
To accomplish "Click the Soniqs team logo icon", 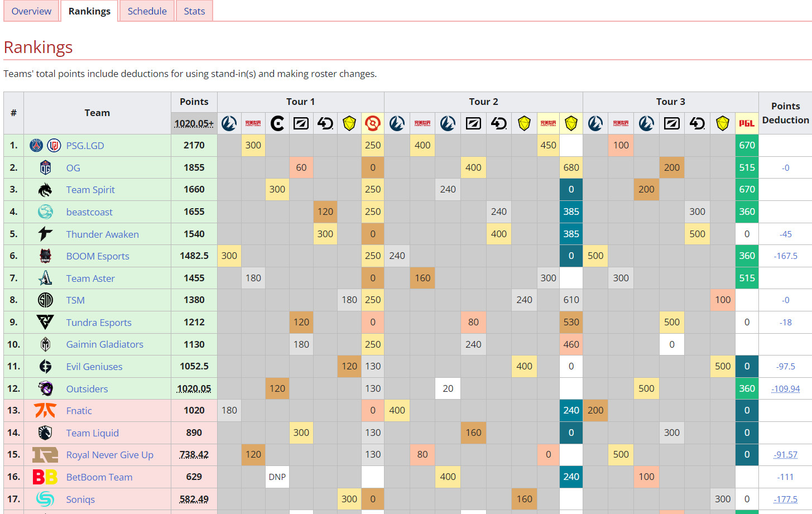I will point(45,499).
